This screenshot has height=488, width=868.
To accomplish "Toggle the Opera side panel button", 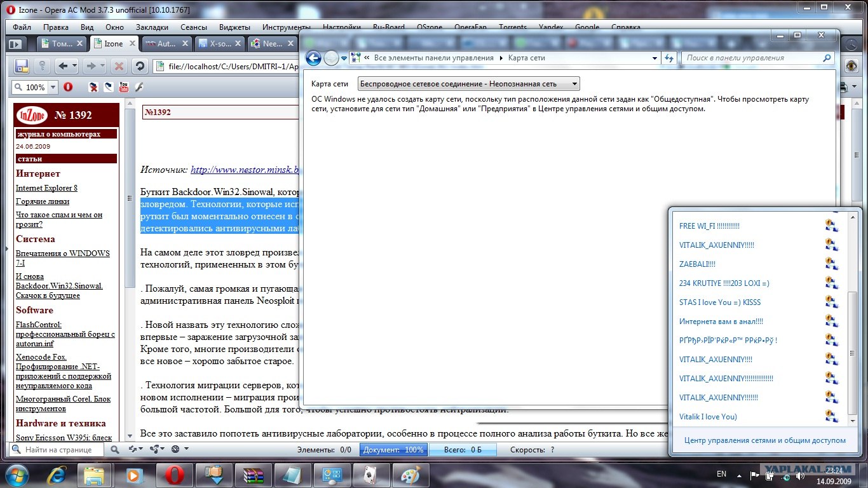I will click(x=15, y=44).
